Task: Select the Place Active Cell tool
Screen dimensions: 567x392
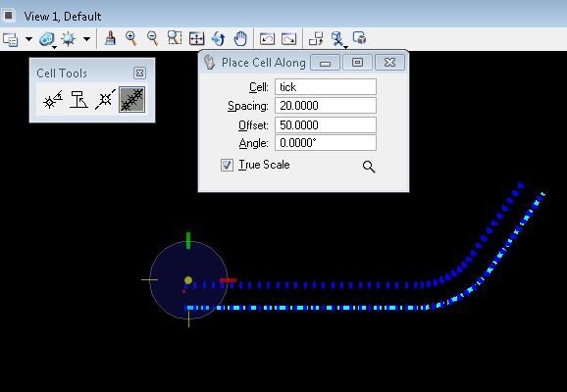Action: pos(53,100)
